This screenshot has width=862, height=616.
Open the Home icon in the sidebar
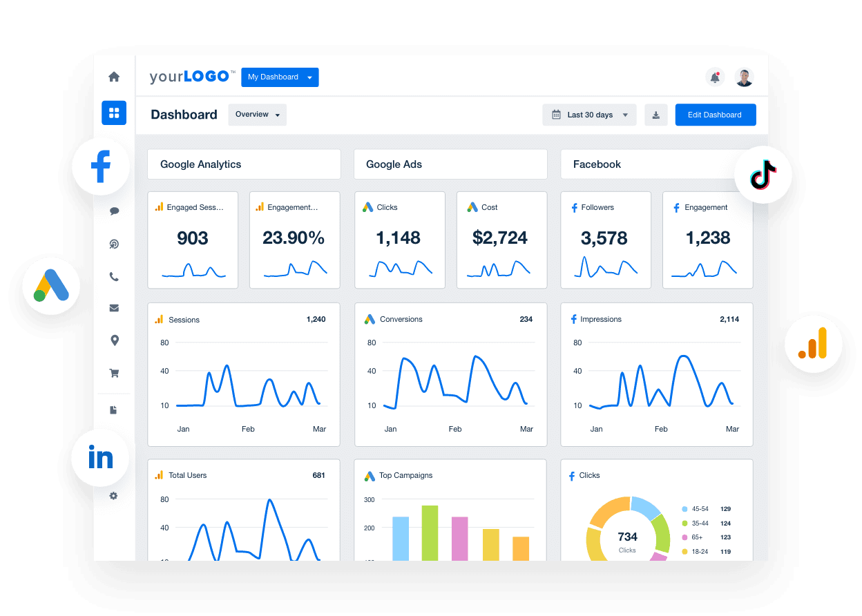tap(113, 77)
